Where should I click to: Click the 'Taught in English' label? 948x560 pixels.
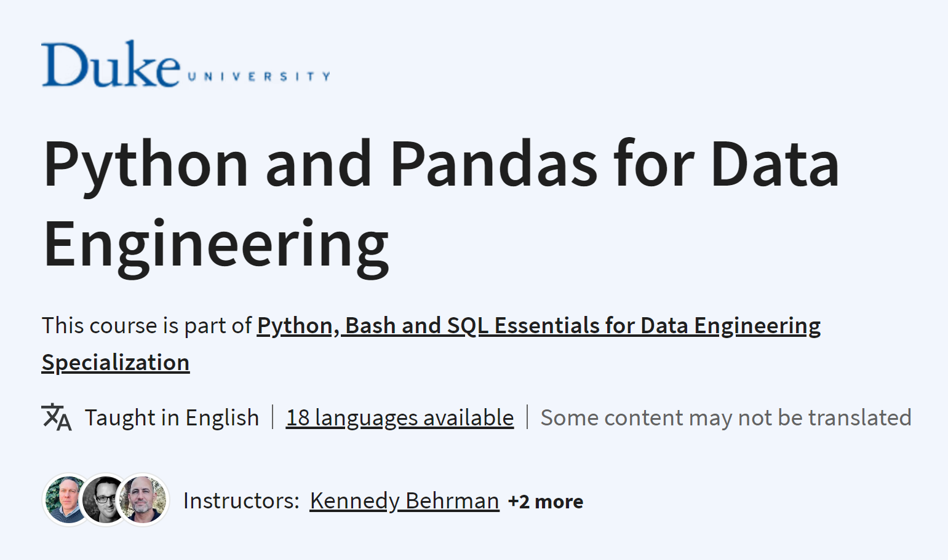(172, 418)
